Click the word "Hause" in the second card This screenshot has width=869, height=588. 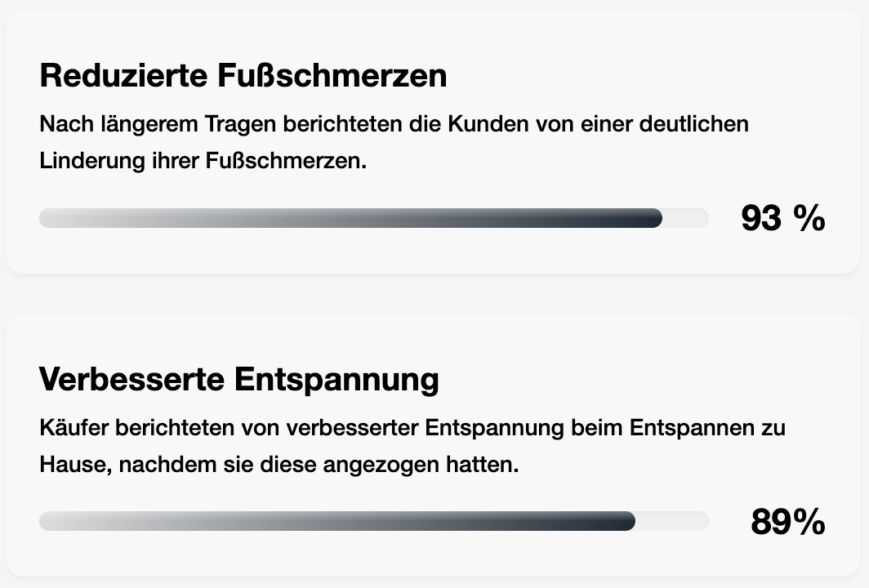click(71, 465)
